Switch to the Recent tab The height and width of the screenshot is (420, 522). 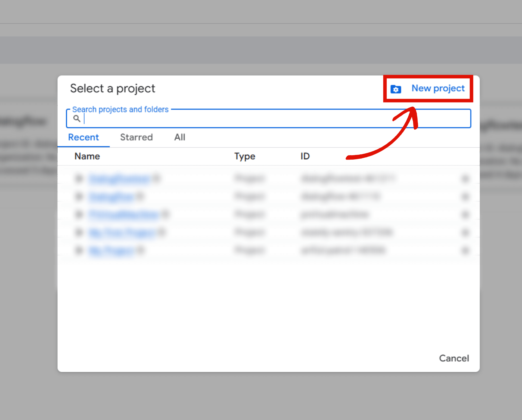click(83, 137)
